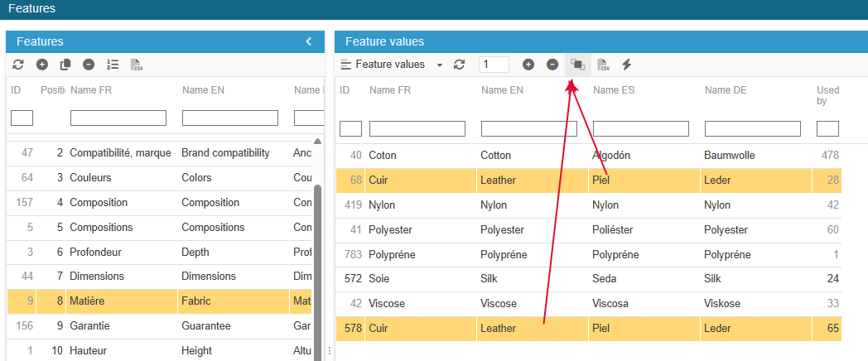Select the Couleurs feature row

pos(159,178)
